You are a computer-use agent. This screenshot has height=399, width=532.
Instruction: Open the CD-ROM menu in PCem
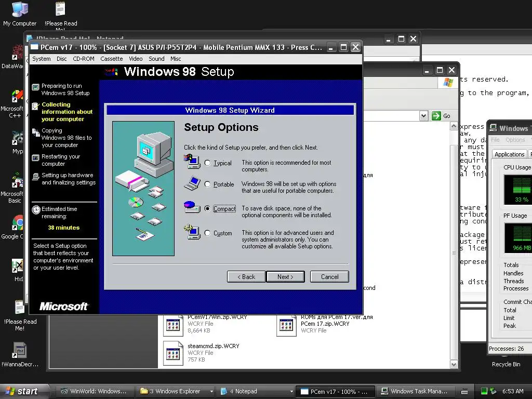click(x=84, y=59)
